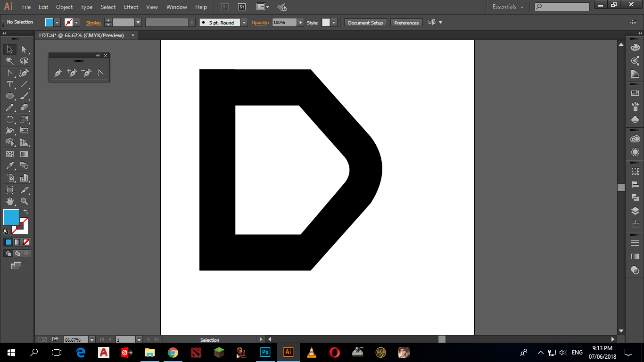Viewport: 644px width, 362px height.
Task: Select the Pencil tool
Action: (x=10, y=107)
